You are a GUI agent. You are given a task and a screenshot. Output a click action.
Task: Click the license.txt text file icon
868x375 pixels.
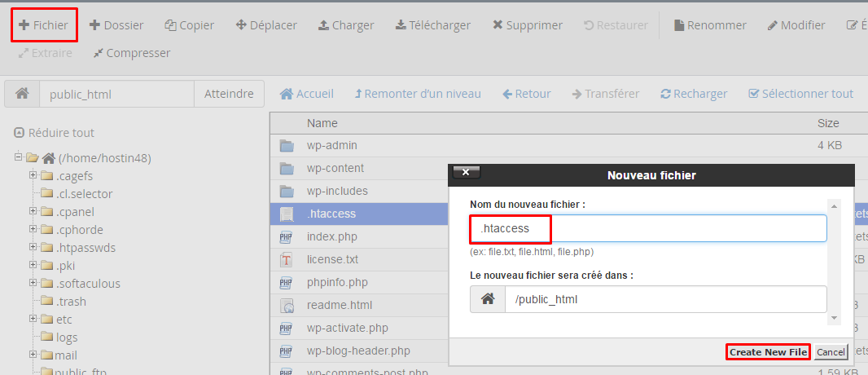coord(286,259)
